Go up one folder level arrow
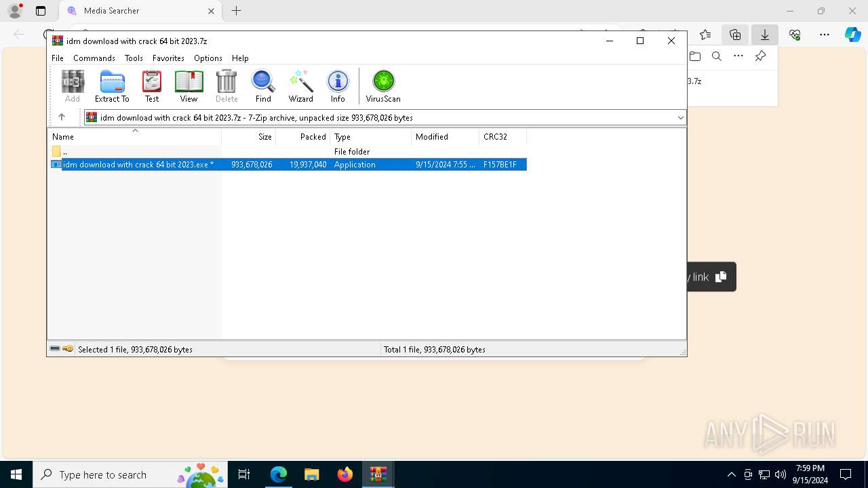 [62, 117]
